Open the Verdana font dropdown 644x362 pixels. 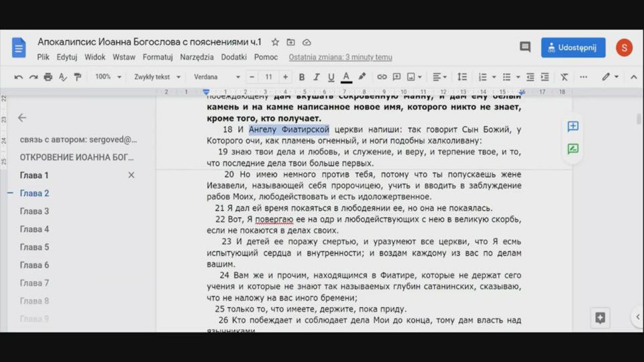point(217,77)
